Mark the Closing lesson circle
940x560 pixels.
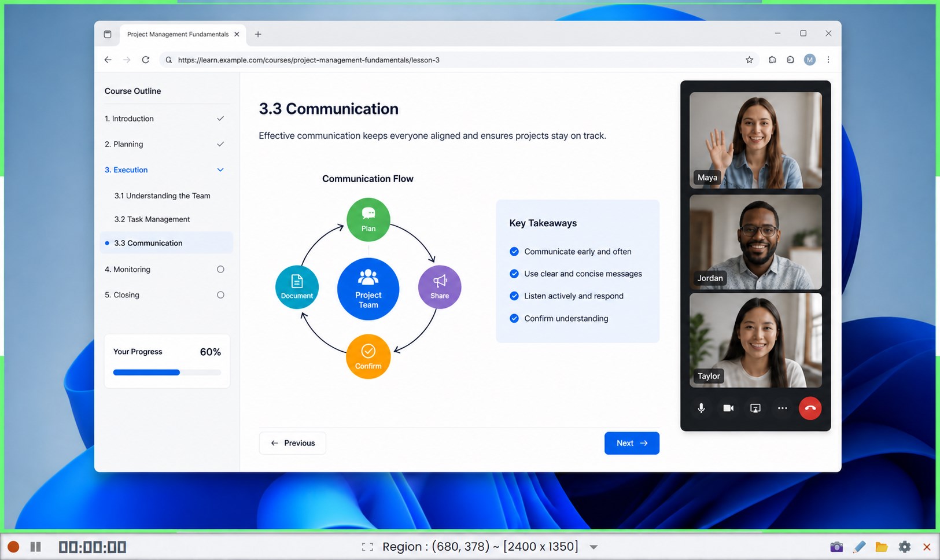point(220,295)
